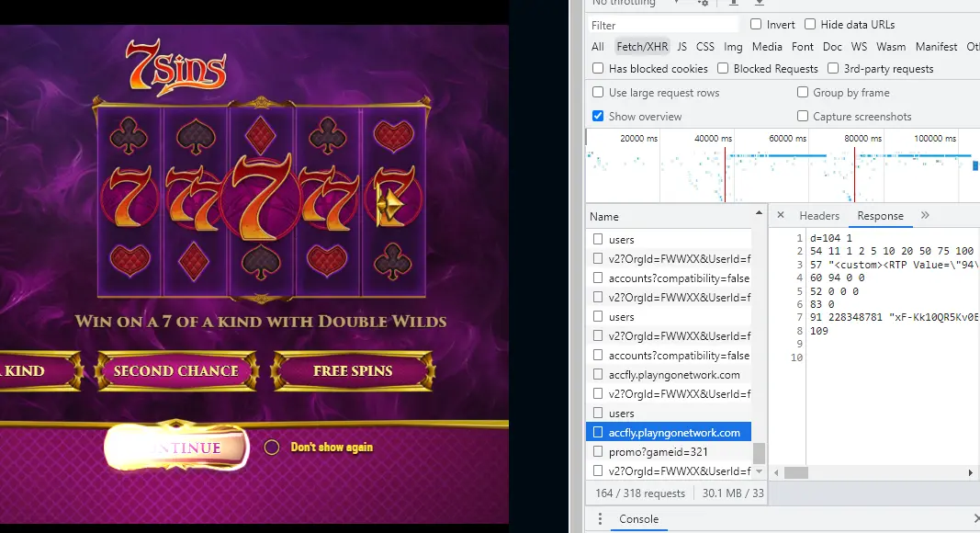Click the 40000 ms overview timeline mark
Image resolution: width=980 pixels, height=533 pixels.
713,138
